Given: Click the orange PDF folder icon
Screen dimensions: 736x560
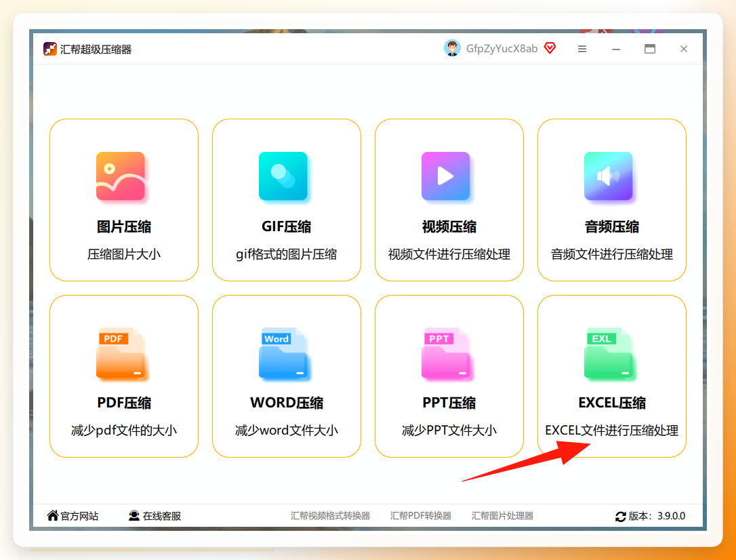Looking at the screenshot, I should 121,353.
